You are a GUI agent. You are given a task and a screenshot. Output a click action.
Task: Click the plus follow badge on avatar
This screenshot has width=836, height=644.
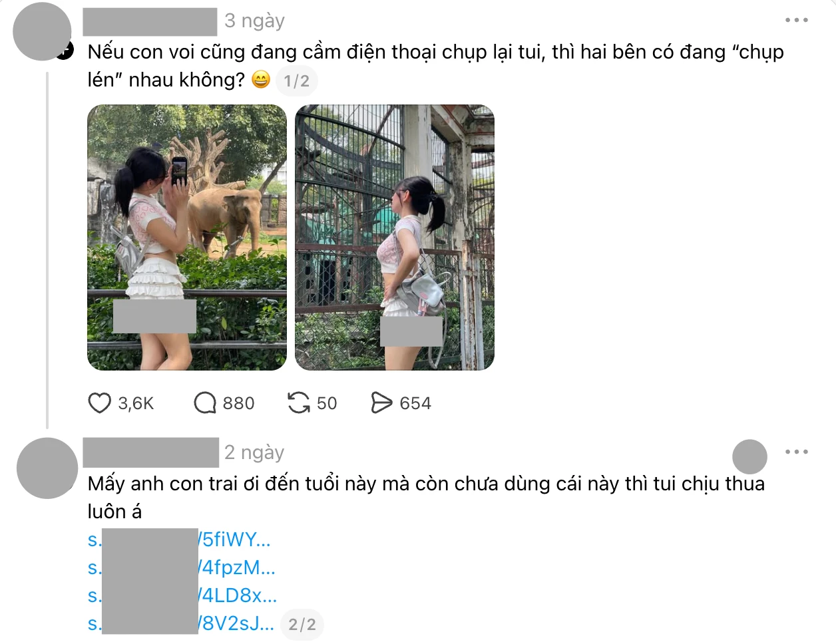[65, 50]
